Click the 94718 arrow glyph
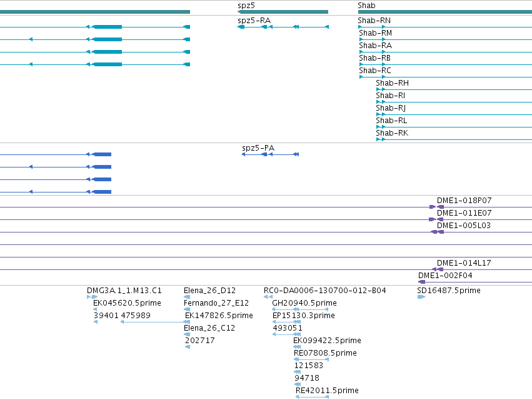532x400 pixels. tap(298, 384)
